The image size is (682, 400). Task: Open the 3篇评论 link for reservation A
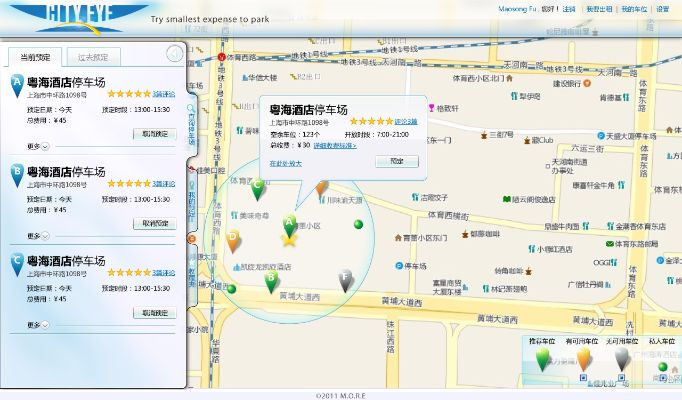click(x=164, y=94)
